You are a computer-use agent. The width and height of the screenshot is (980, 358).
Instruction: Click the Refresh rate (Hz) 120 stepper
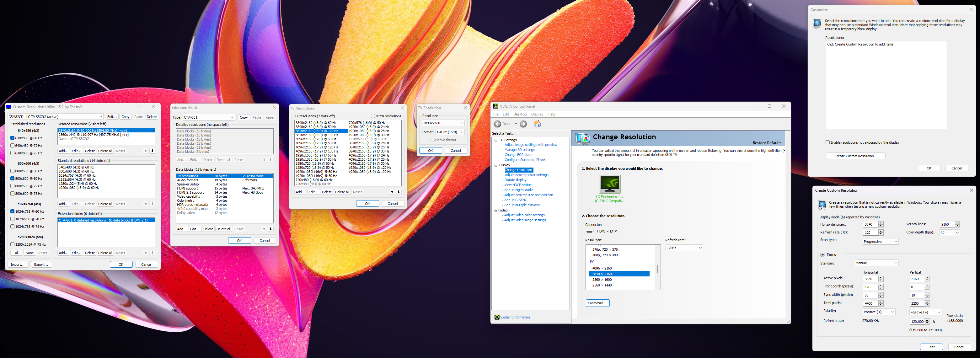click(x=880, y=232)
